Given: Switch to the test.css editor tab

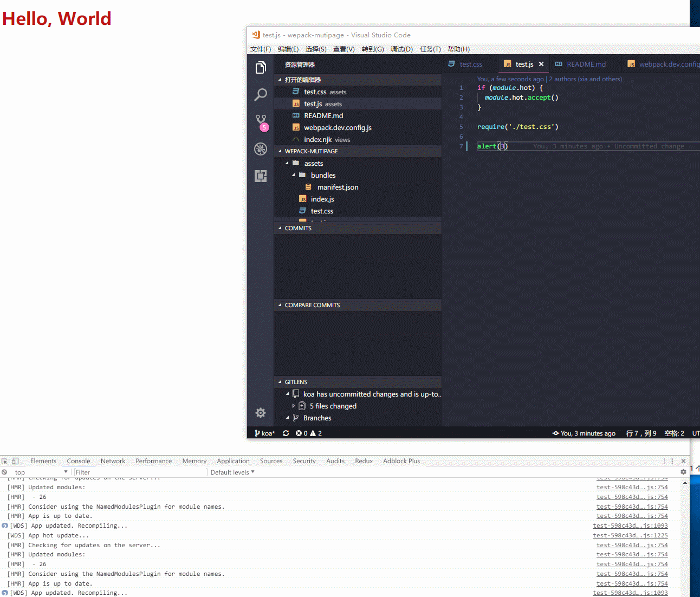Looking at the screenshot, I should [x=469, y=64].
